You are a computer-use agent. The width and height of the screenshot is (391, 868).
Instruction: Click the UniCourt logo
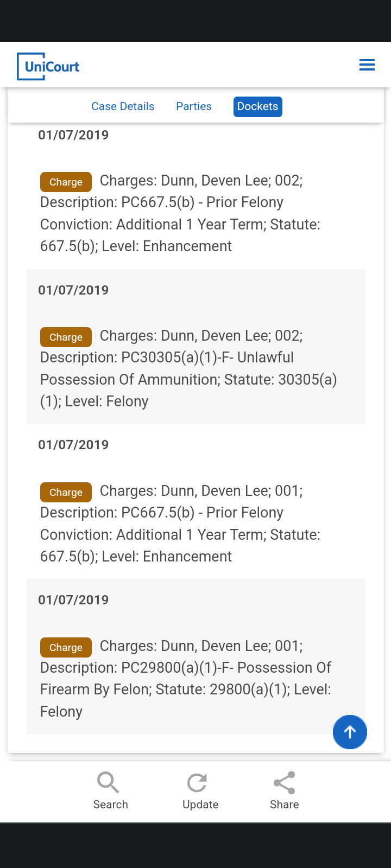tap(48, 66)
